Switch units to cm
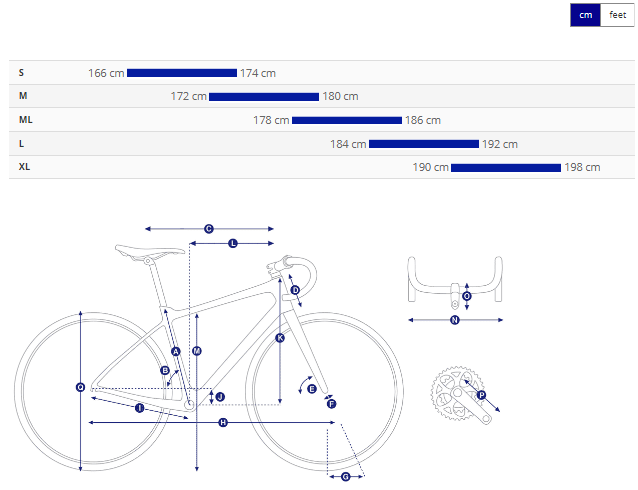Screen dimensions: 638x490 tap(585, 15)
